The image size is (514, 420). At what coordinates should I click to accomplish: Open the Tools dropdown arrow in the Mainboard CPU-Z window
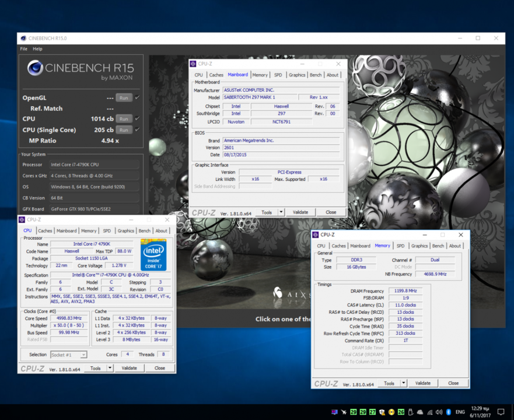pyautogui.click(x=281, y=212)
